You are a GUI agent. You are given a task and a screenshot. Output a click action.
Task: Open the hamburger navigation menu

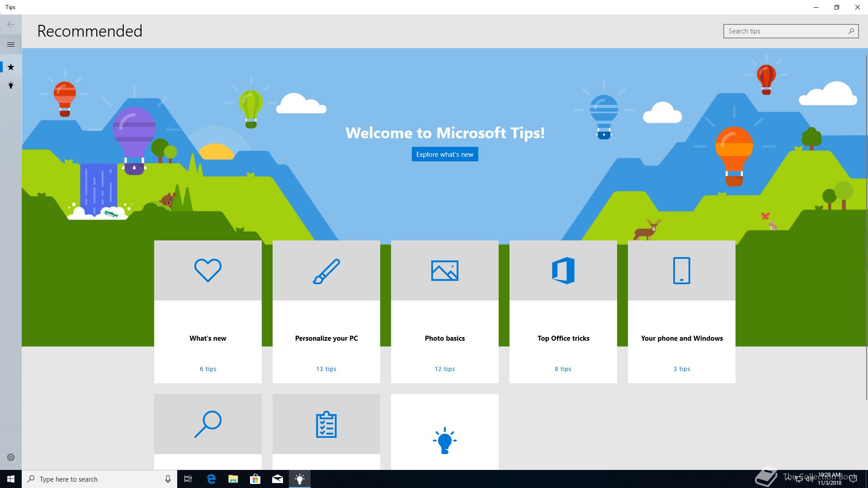click(x=11, y=44)
